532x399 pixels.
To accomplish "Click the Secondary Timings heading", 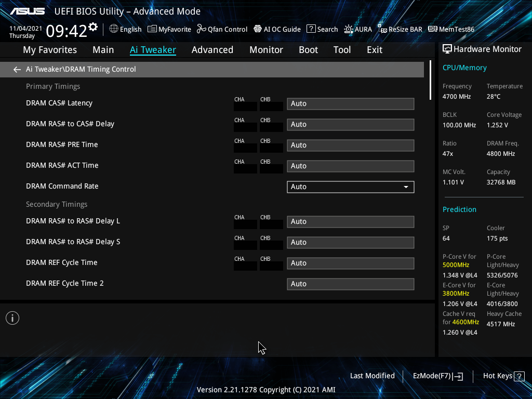I will pyautogui.click(x=57, y=204).
